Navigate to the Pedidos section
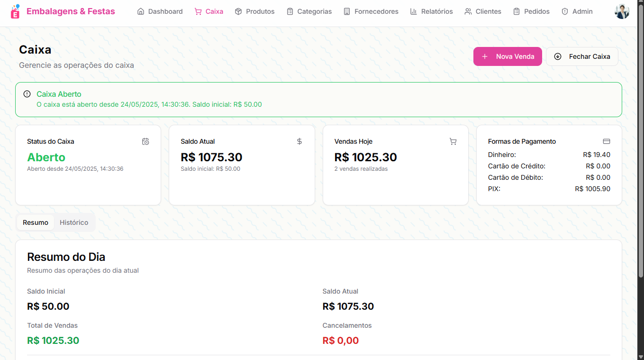This screenshot has width=644, height=360. (x=531, y=11)
